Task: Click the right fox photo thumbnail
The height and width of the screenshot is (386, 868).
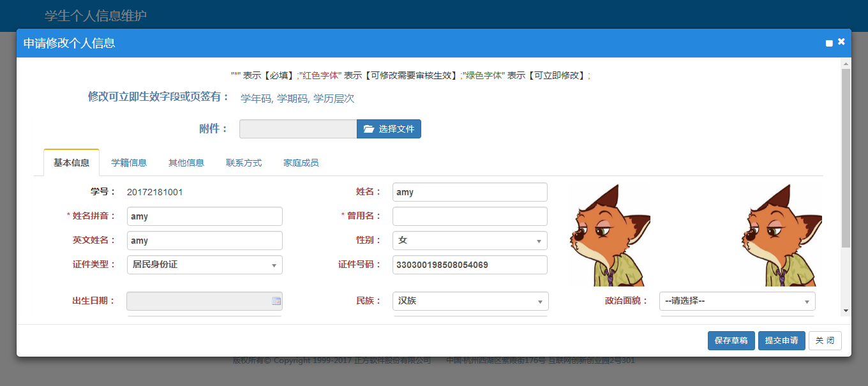Action: pos(781,235)
